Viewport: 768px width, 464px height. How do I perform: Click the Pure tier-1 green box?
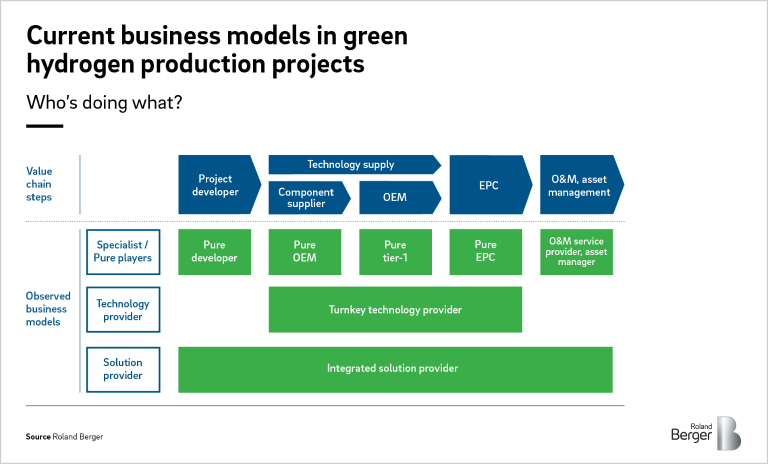click(x=395, y=252)
